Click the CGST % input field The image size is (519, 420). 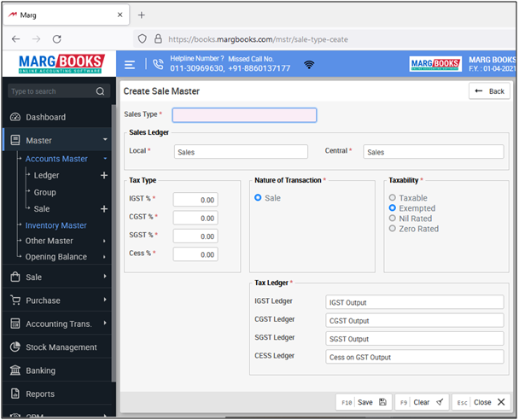click(x=195, y=218)
